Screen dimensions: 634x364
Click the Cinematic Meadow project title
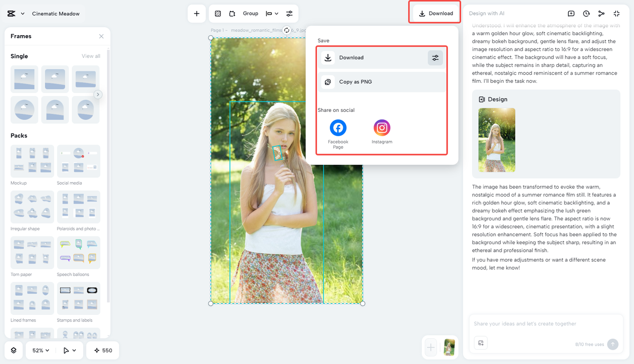click(x=56, y=14)
